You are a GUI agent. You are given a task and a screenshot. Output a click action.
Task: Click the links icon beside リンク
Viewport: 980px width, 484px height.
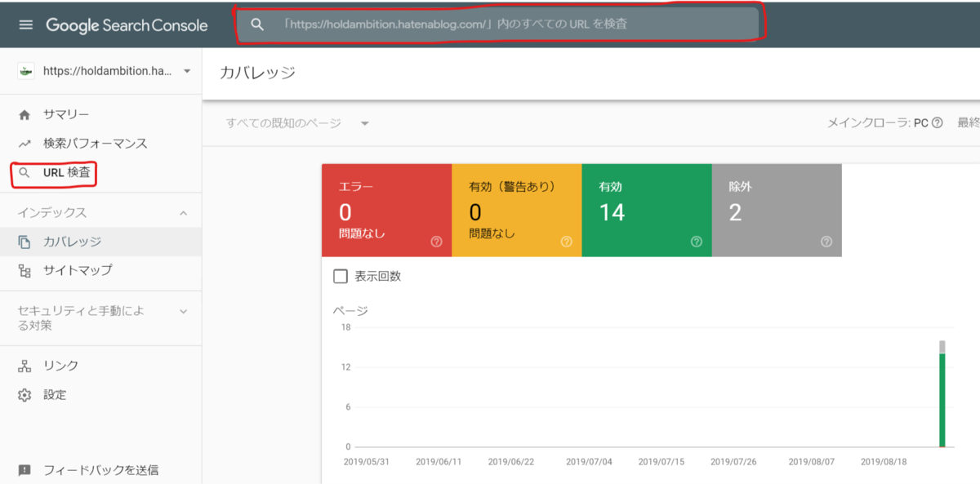[x=24, y=366]
